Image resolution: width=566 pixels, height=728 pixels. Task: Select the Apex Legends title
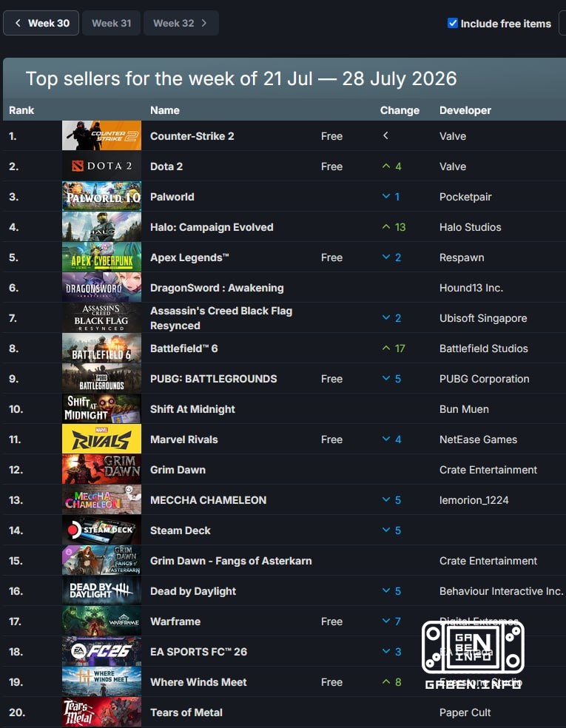[x=189, y=257]
